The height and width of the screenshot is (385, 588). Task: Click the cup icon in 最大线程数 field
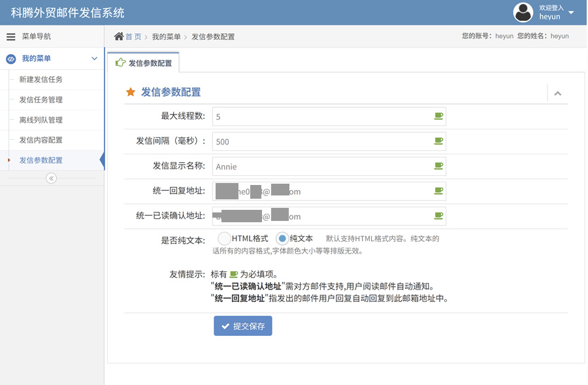438,116
